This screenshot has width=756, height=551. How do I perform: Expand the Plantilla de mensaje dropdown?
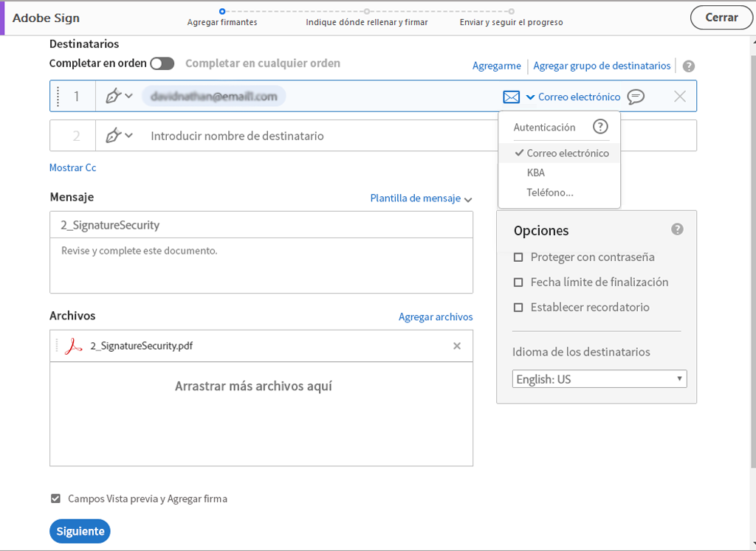[x=421, y=198]
